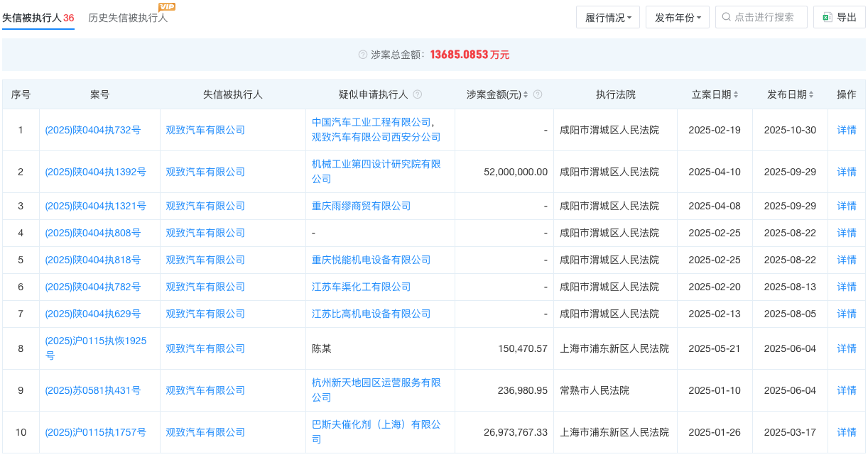Screen dimensions: 868x457
Task: Sort by 发布日期 using sort arrows
Action: tap(812, 94)
